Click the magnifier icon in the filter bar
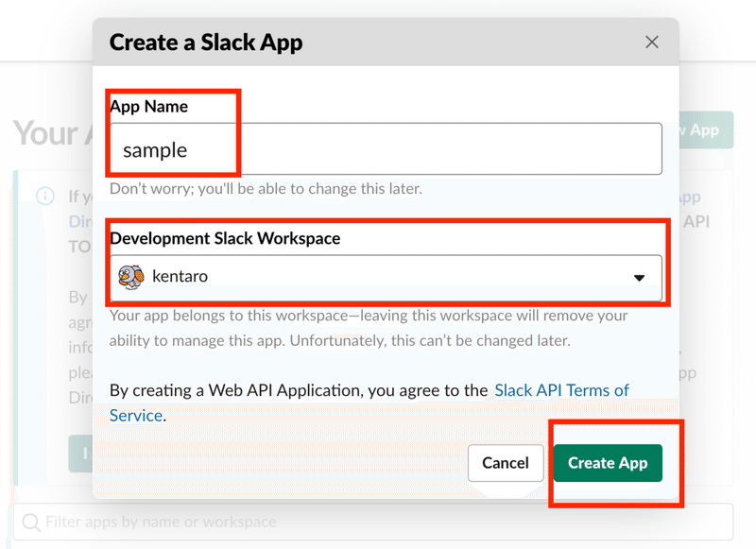The height and width of the screenshot is (549, 756). pos(31,522)
